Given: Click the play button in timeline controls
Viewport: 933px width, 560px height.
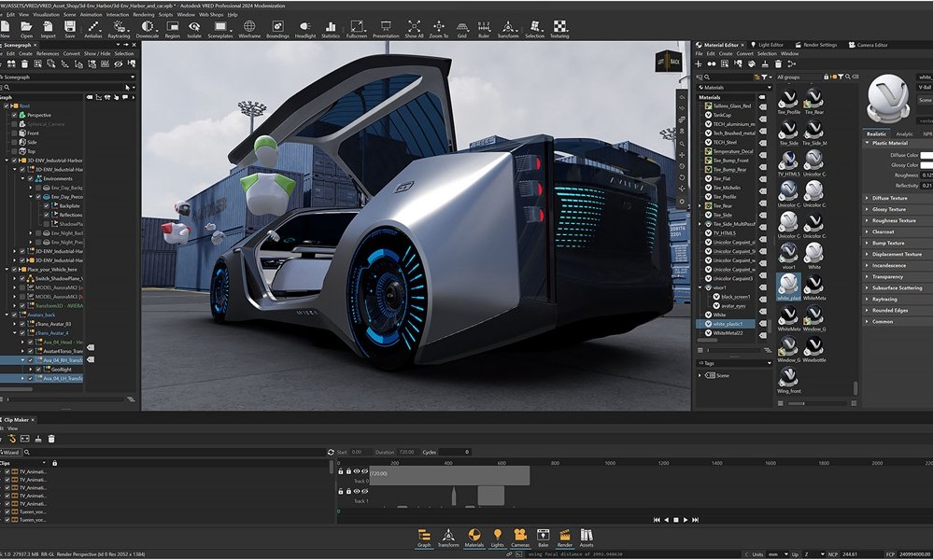Looking at the screenshot, I should (686, 520).
